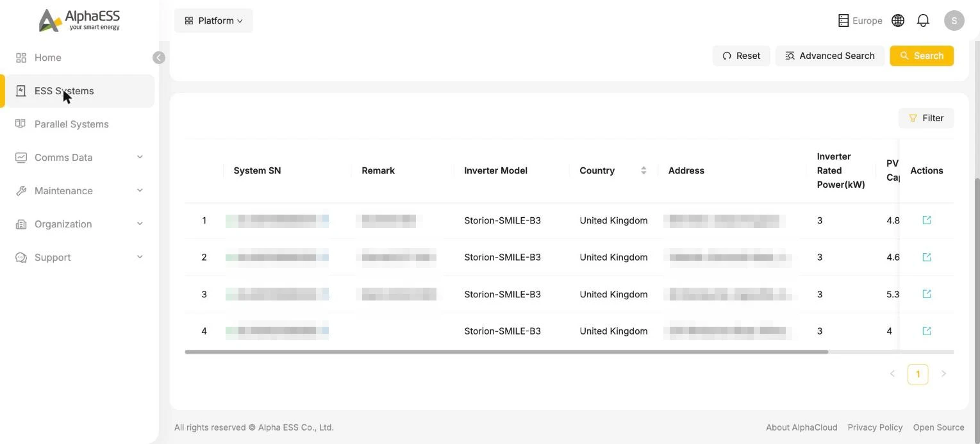Click the blurred System SN in row 1
The height and width of the screenshot is (444, 980).
click(277, 220)
